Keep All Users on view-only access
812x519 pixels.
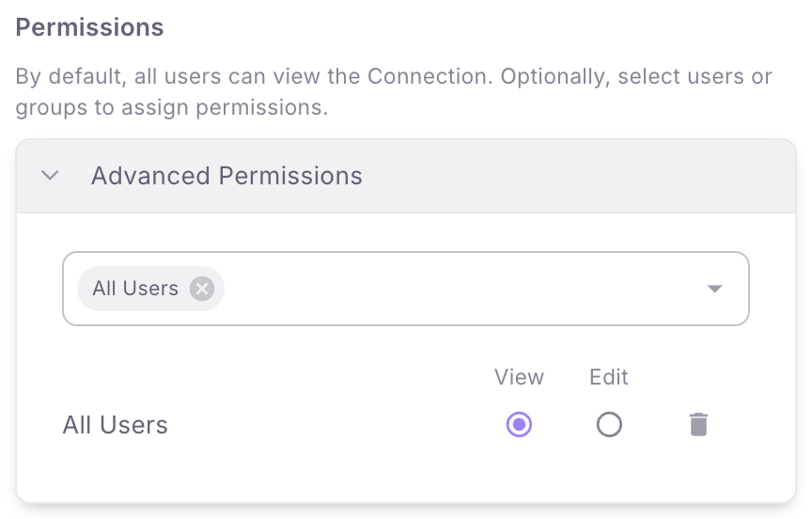click(x=519, y=425)
